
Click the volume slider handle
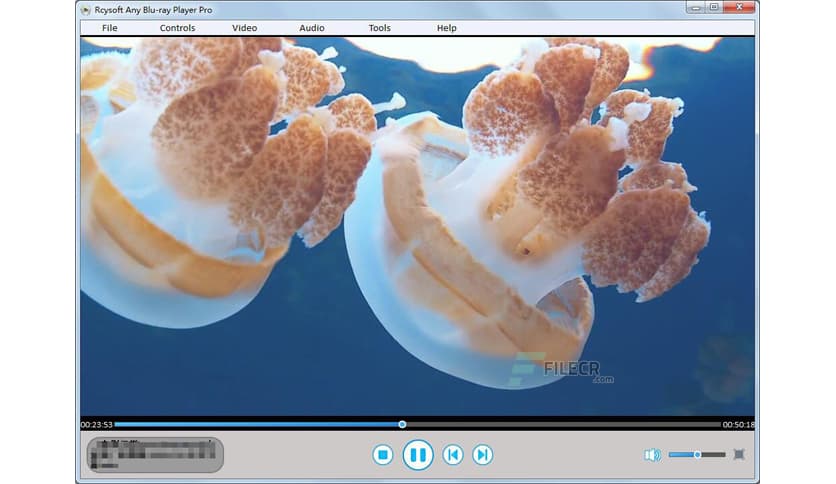tap(697, 454)
